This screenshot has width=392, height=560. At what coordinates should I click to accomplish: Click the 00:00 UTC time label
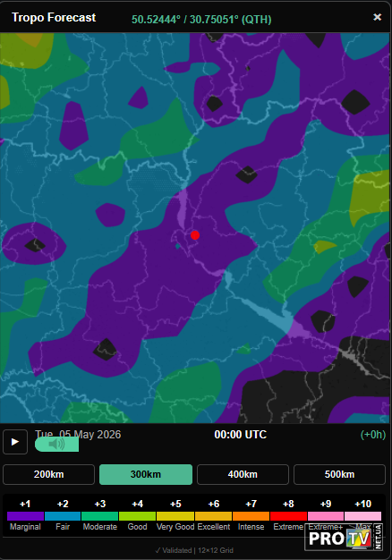[x=241, y=434]
